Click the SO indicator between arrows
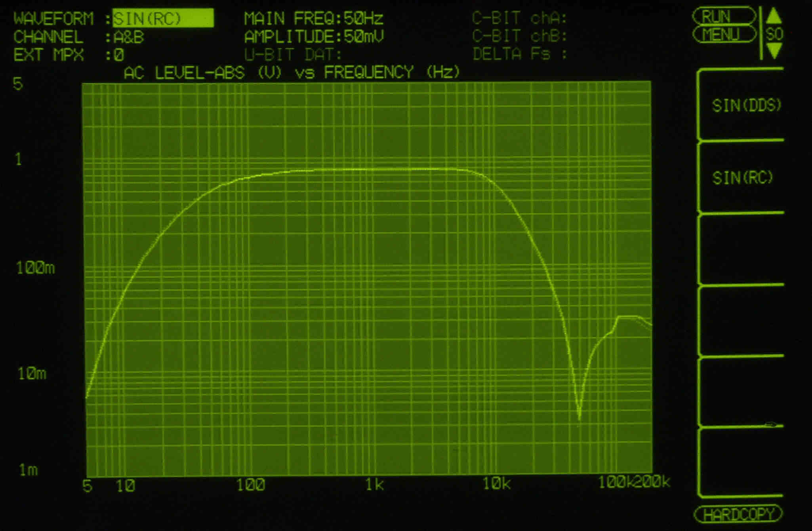This screenshot has height=531, width=812. click(774, 34)
